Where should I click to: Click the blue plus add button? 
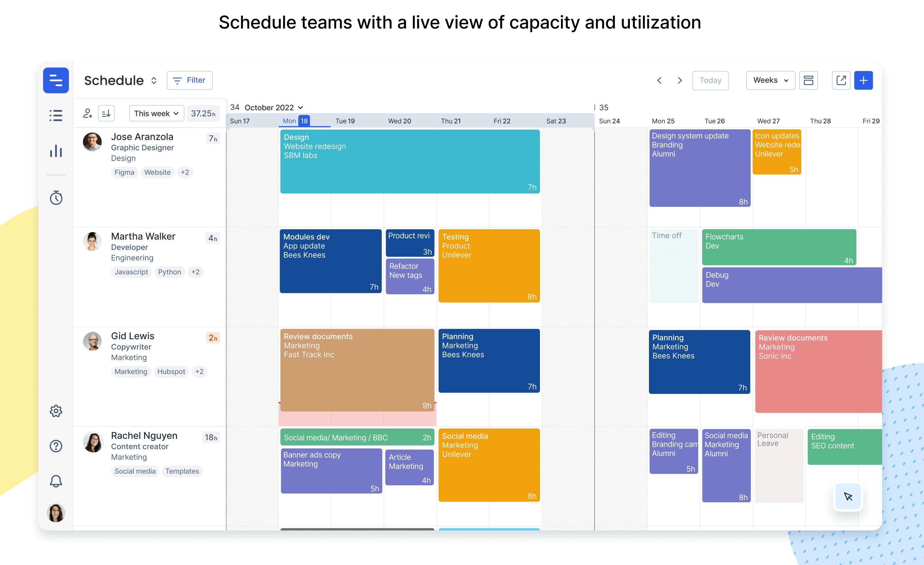click(865, 80)
